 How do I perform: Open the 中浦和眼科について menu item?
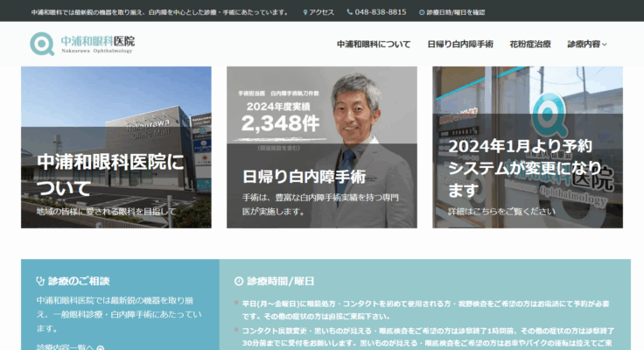tap(374, 44)
